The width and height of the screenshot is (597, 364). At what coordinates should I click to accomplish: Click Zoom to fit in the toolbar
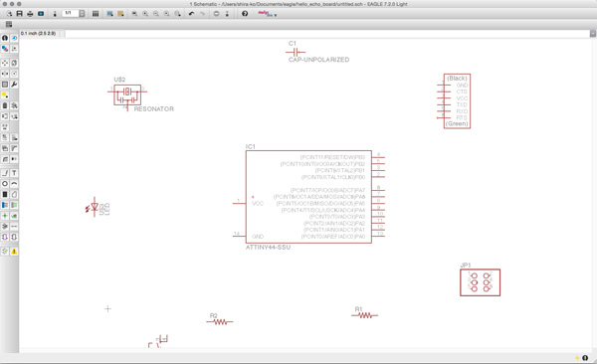click(134, 14)
